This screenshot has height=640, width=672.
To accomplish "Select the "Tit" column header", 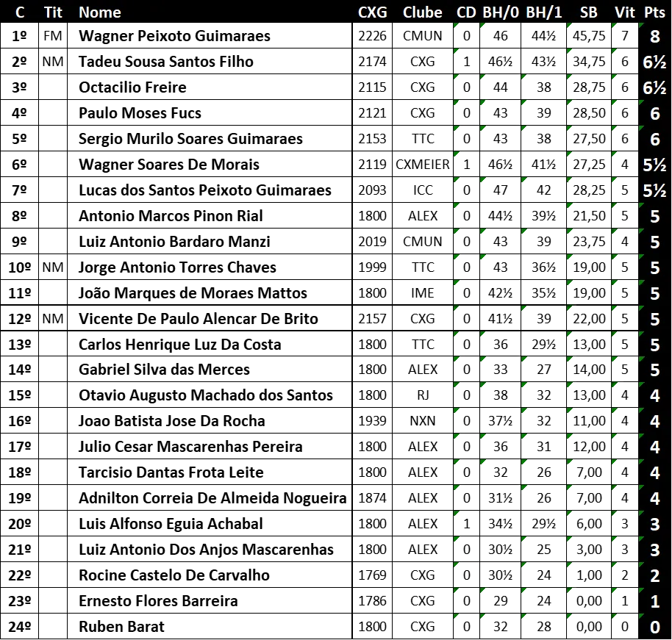I will point(53,12).
